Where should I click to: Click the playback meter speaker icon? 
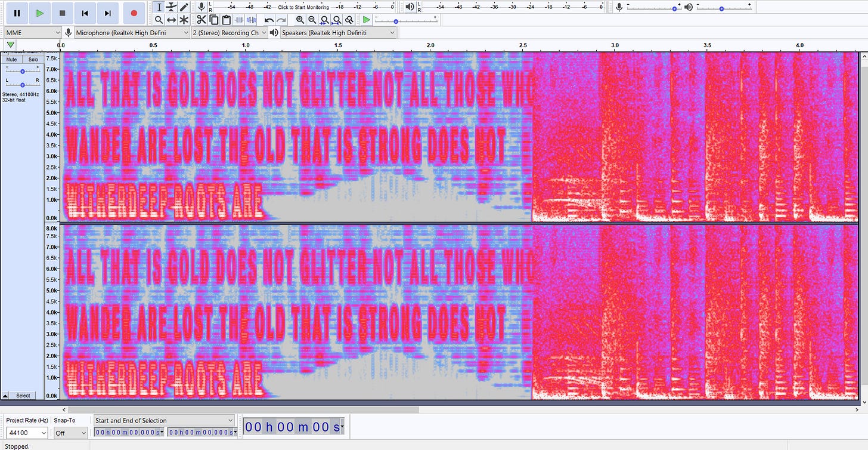(410, 7)
